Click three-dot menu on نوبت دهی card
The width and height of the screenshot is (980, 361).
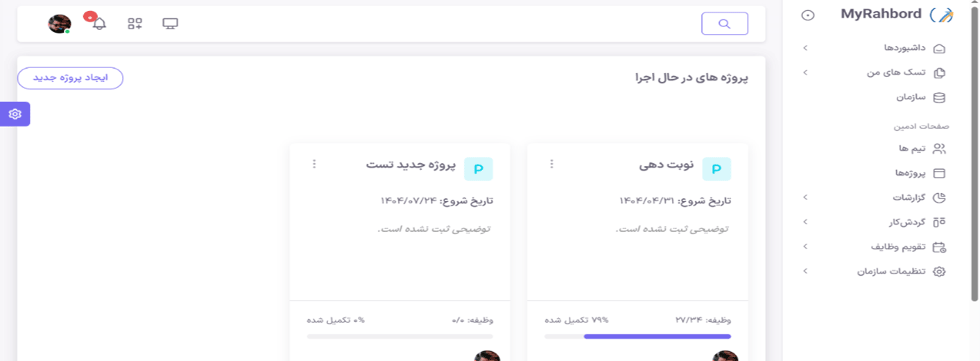point(551,164)
